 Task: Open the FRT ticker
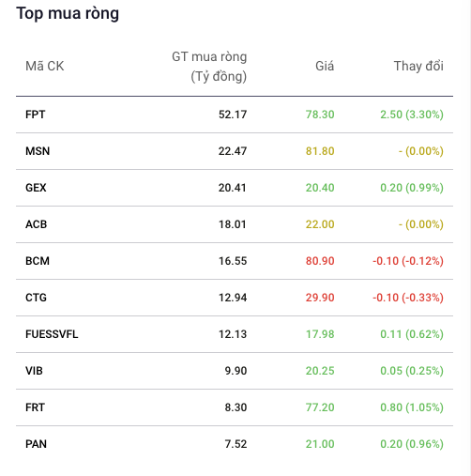click(x=35, y=407)
